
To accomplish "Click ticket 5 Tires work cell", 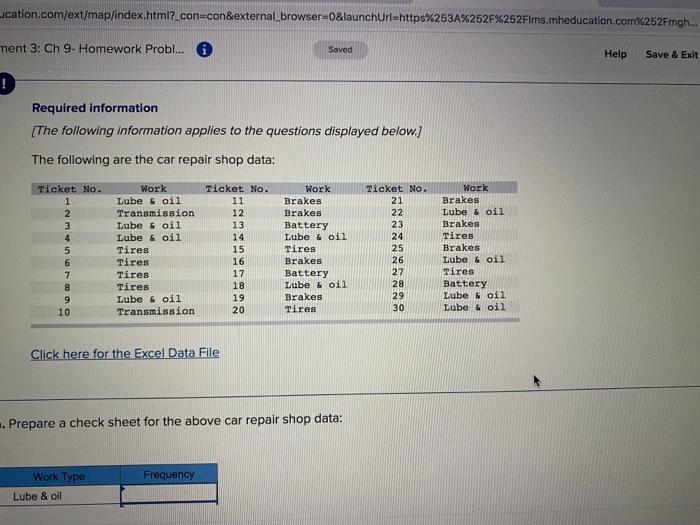I will 133,250.
